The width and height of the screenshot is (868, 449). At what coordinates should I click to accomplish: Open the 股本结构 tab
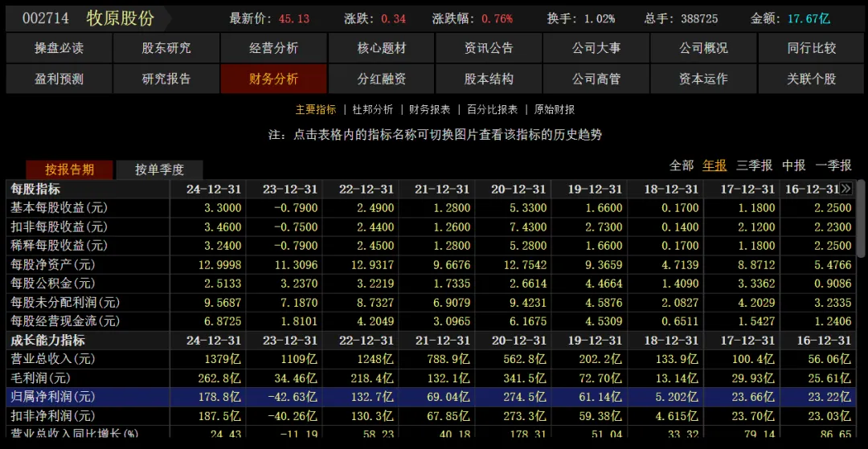[489, 79]
